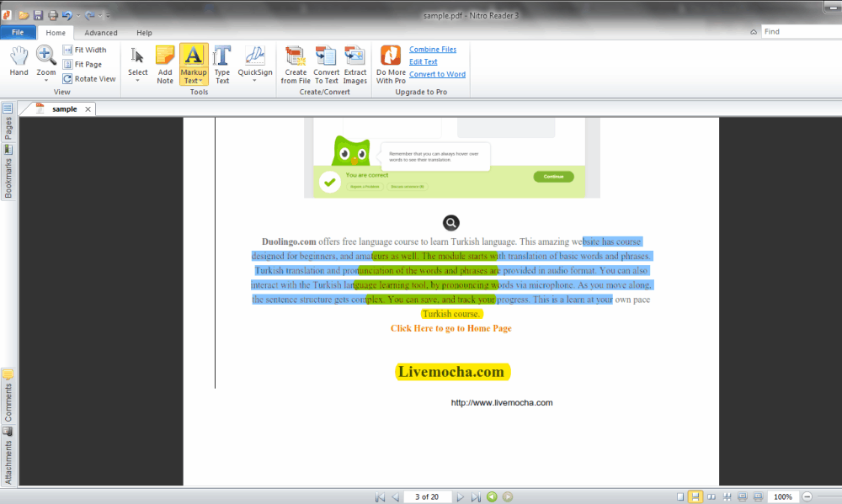Toggle Continuous page layout
Screen dimensions: 842x504
click(x=695, y=497)
